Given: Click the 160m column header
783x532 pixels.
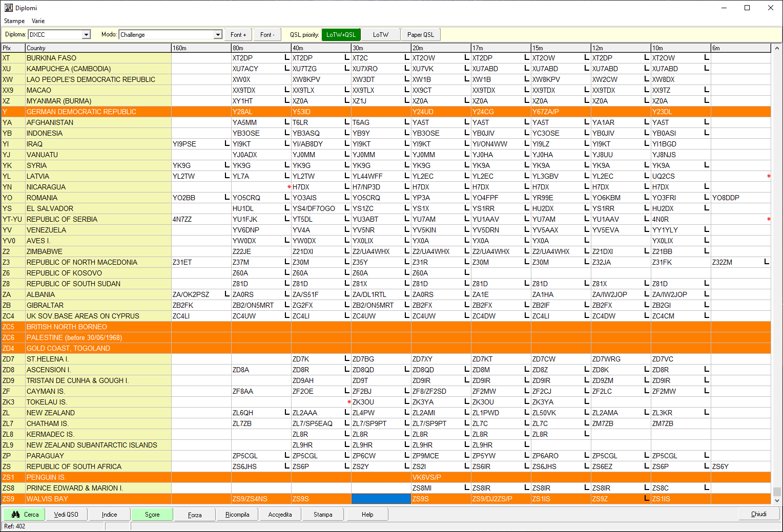Looking at the screenshot, I should coord(201,48).
